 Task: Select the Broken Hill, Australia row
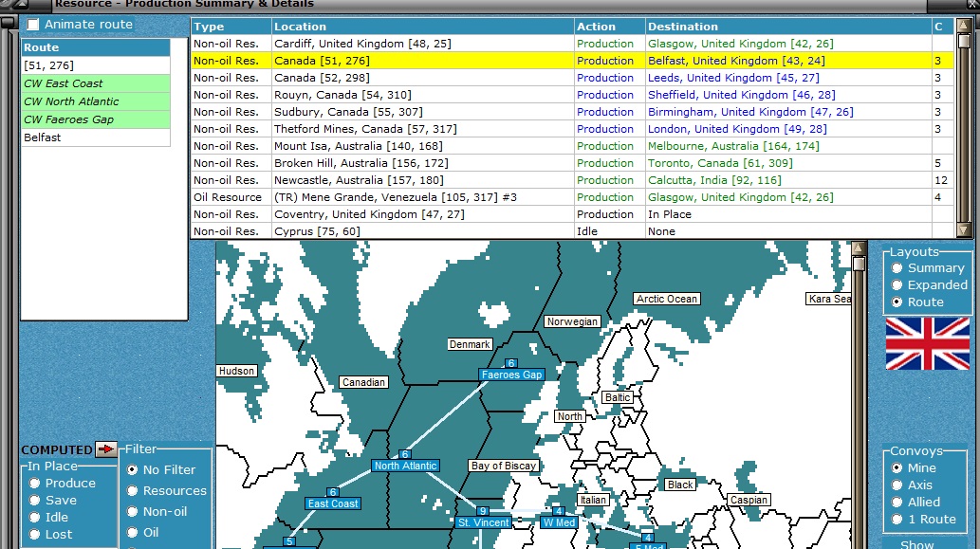572,163
